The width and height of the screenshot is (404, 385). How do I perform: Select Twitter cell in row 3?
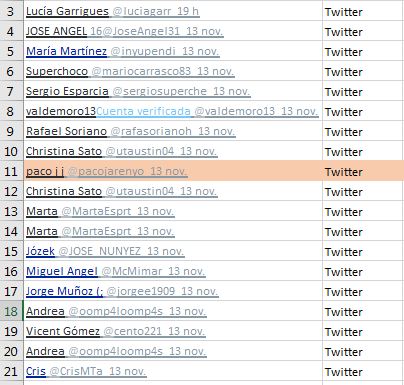(x=363, y=11)
